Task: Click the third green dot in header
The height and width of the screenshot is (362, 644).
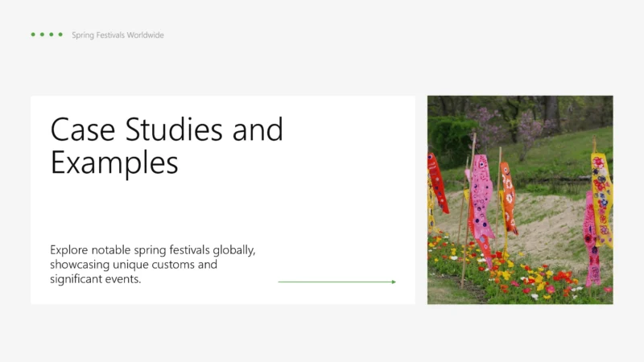Action: (x=51, y=35)
